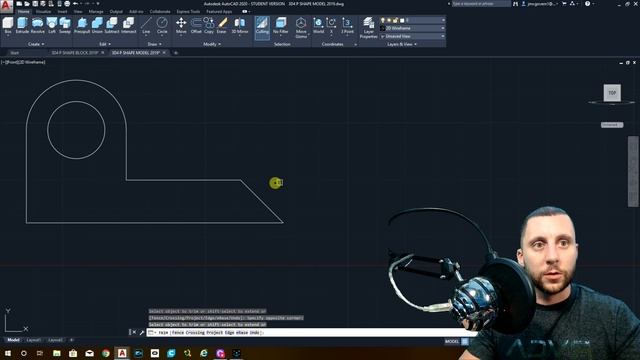
Task: Select the Extrude tool
Action: (22, 25)
